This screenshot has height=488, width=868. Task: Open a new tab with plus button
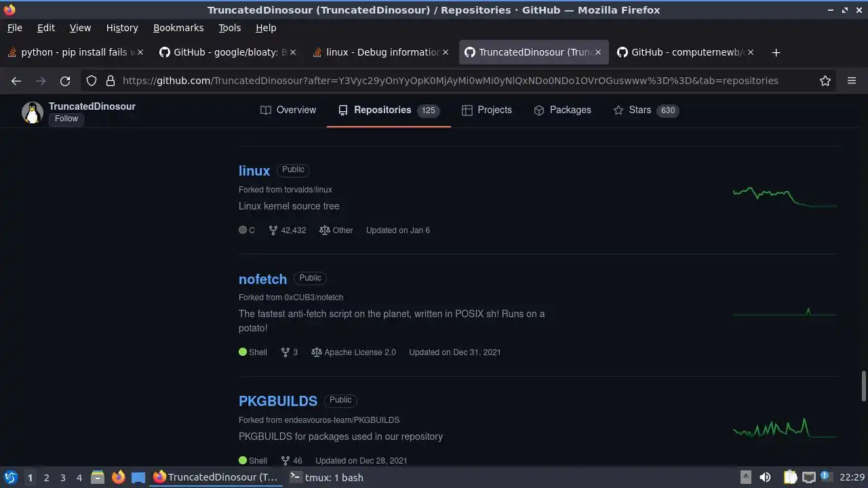pyautogui.click(x=776, y=52)
